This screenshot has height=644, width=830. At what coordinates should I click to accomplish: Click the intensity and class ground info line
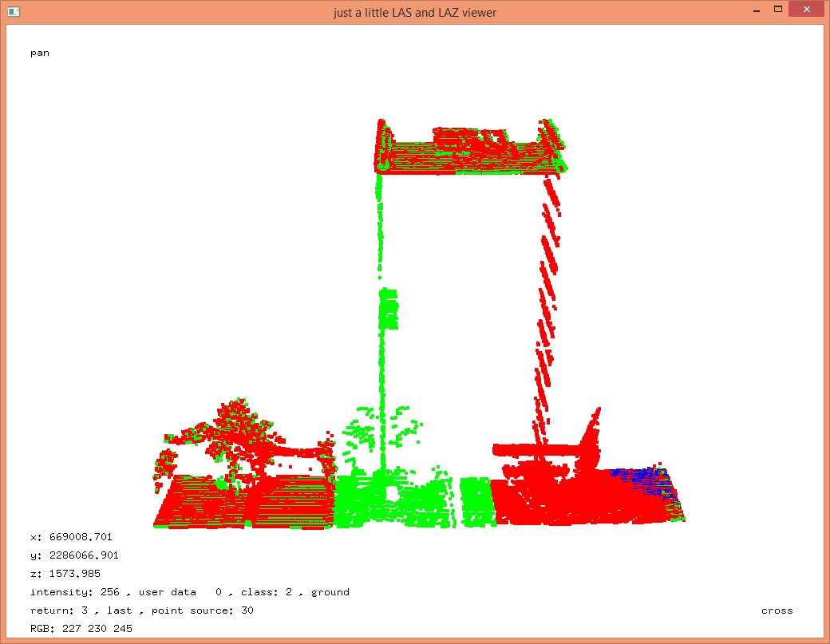(x=189, y=592)
